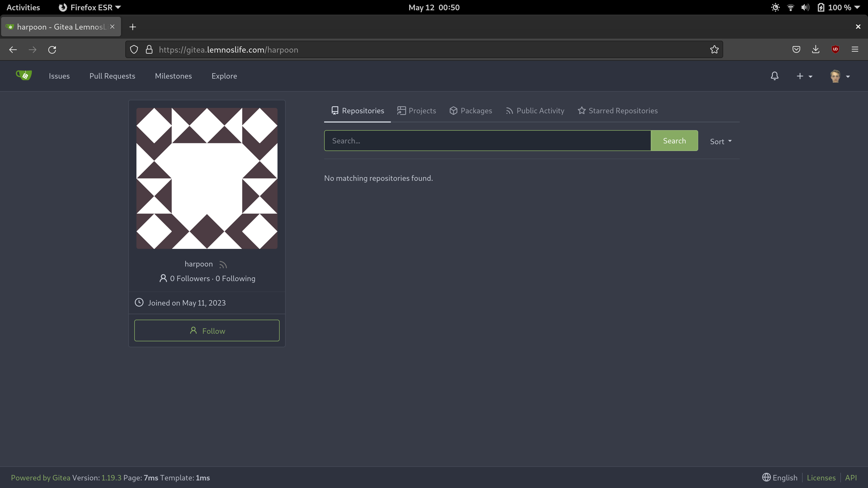Expand the Sort dropdown
The image size is (868, 488).
click(720, 142)
